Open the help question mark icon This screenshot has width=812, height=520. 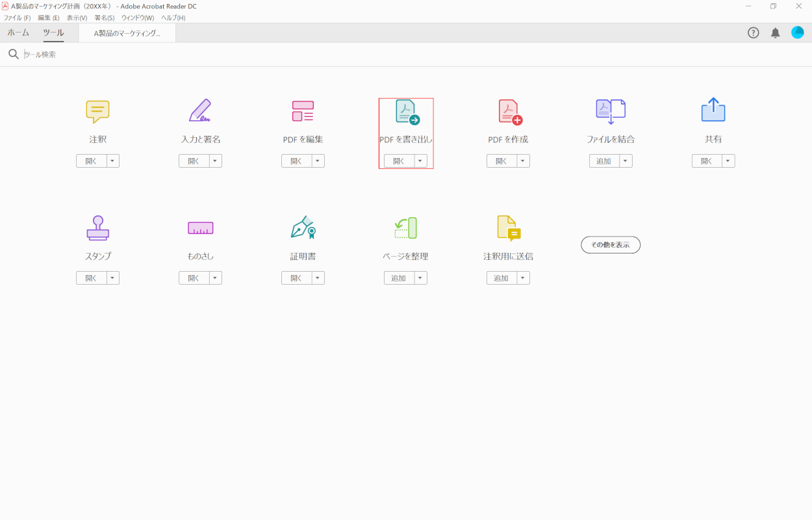tap(754, 33)
